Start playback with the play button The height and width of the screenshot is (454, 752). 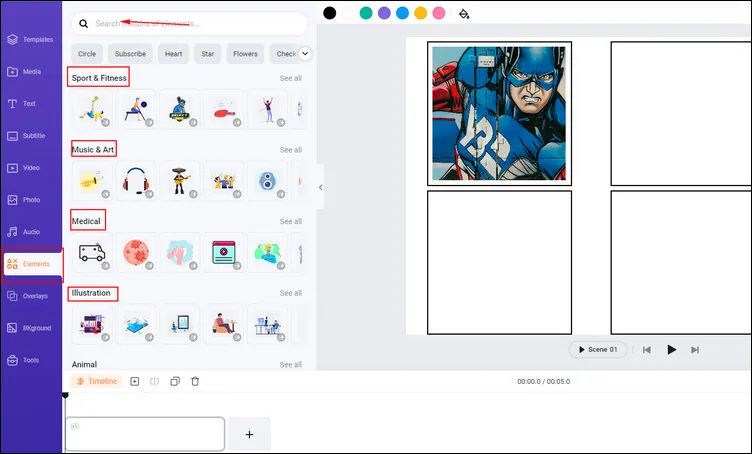(x=671, y=349)
